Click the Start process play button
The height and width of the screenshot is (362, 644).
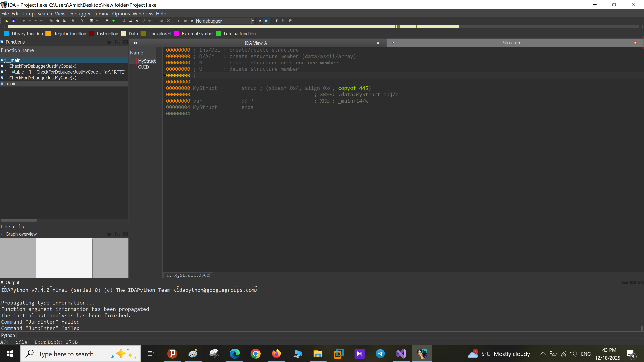pos(179,21)
